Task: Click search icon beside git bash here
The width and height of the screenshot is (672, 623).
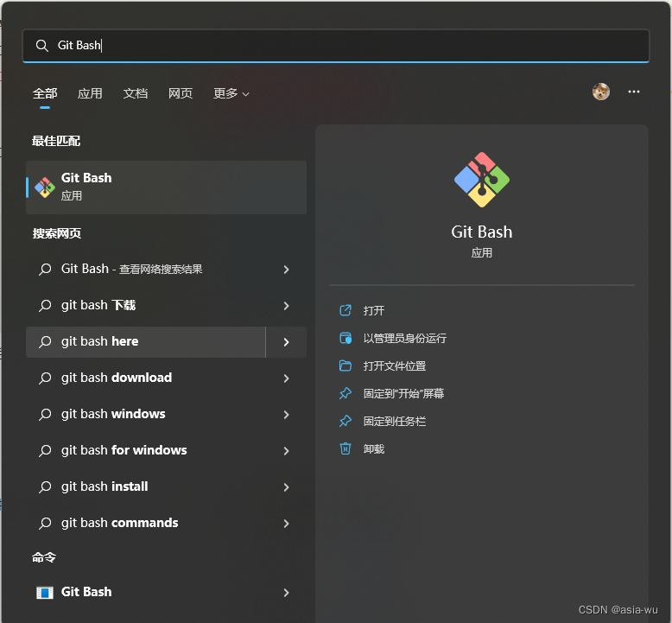Action: [45, 341]
